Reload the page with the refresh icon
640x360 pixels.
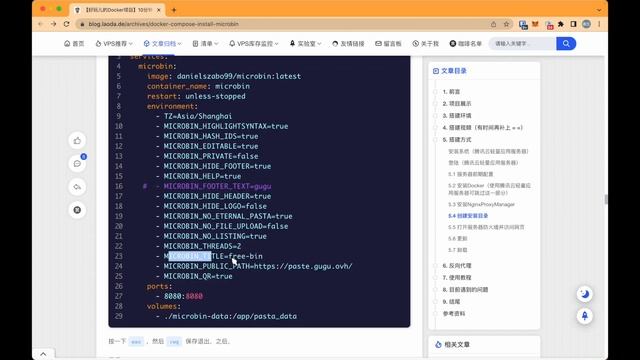[67, 24]
